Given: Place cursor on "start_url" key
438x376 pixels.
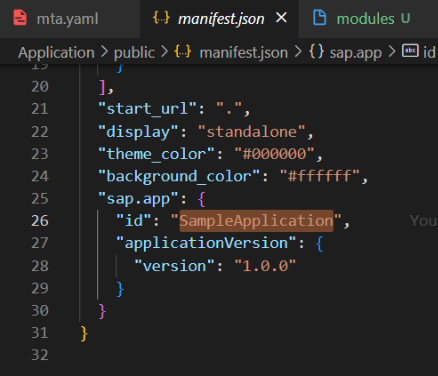Looking at the screenshot, I should pyautogui.click(x=147, y=109).
